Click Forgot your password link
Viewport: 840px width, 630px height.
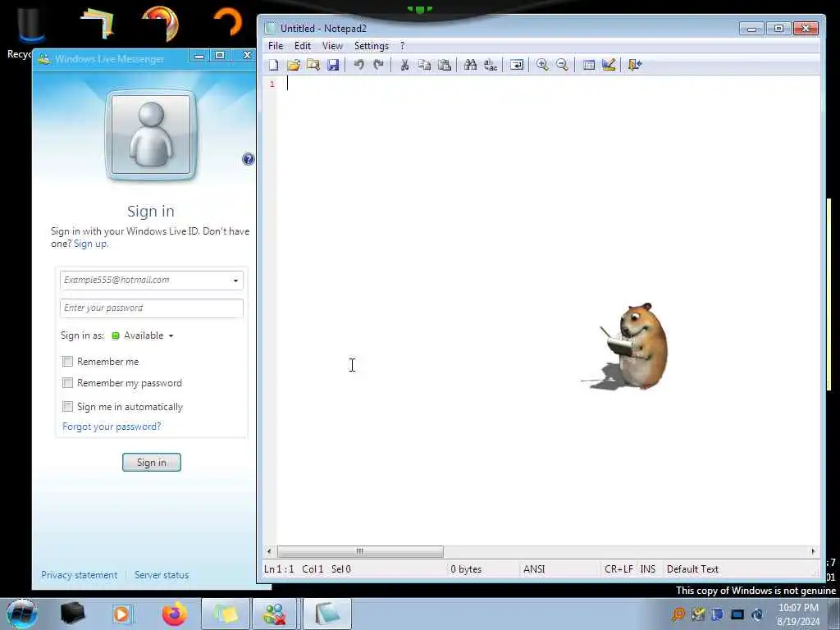pyautogui.click(x=112, y=427)
